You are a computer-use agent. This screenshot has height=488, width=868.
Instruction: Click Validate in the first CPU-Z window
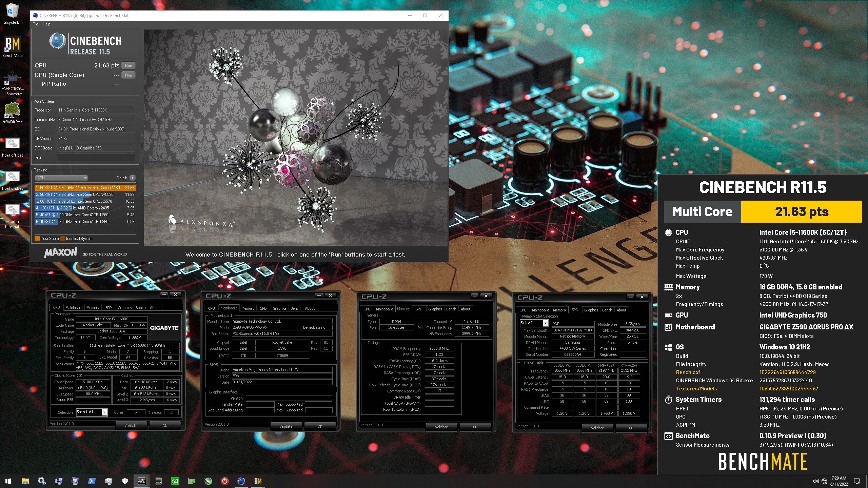(x=131, y=426)
